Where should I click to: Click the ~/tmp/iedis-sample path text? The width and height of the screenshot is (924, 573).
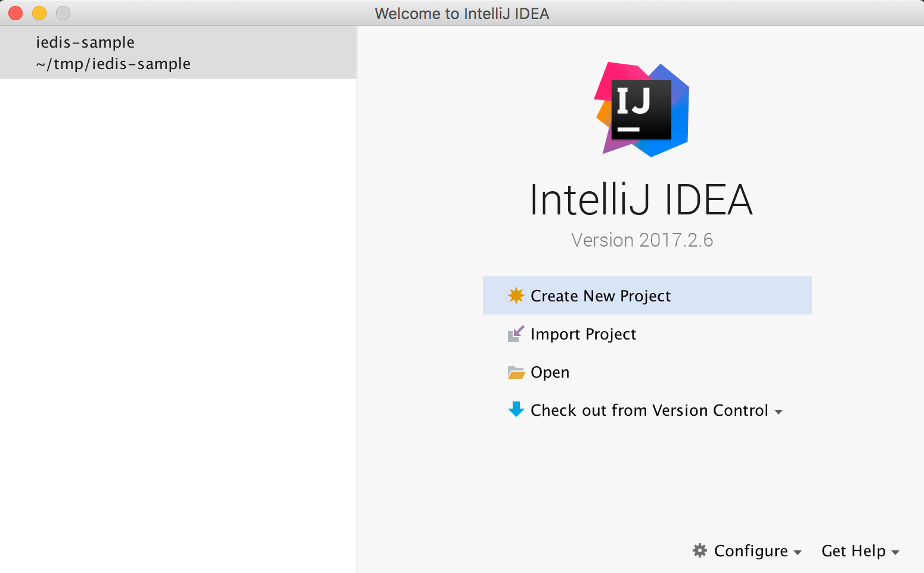coord(113,64)
